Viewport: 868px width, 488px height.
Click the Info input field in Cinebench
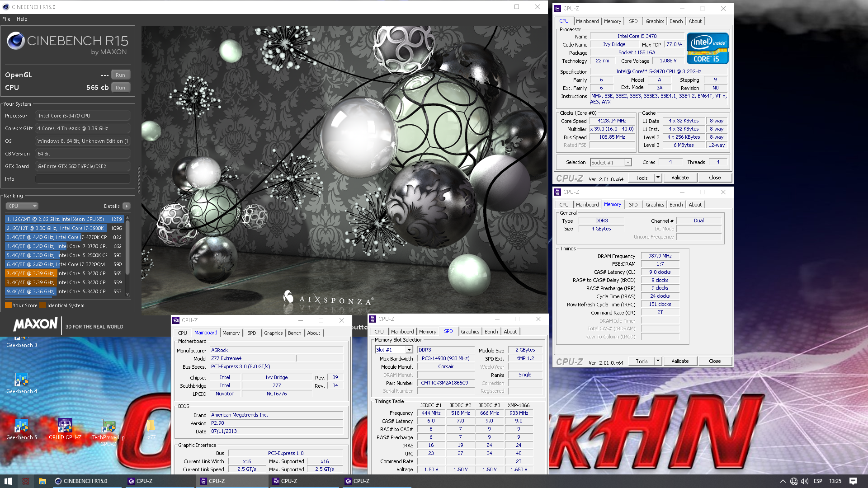pyautogui.click(x=83, y=179)
